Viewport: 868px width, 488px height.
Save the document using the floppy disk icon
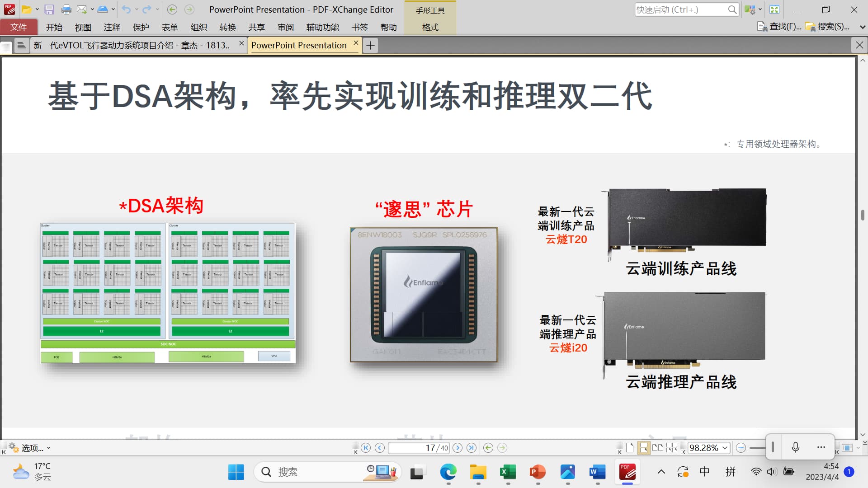(49, 9)
